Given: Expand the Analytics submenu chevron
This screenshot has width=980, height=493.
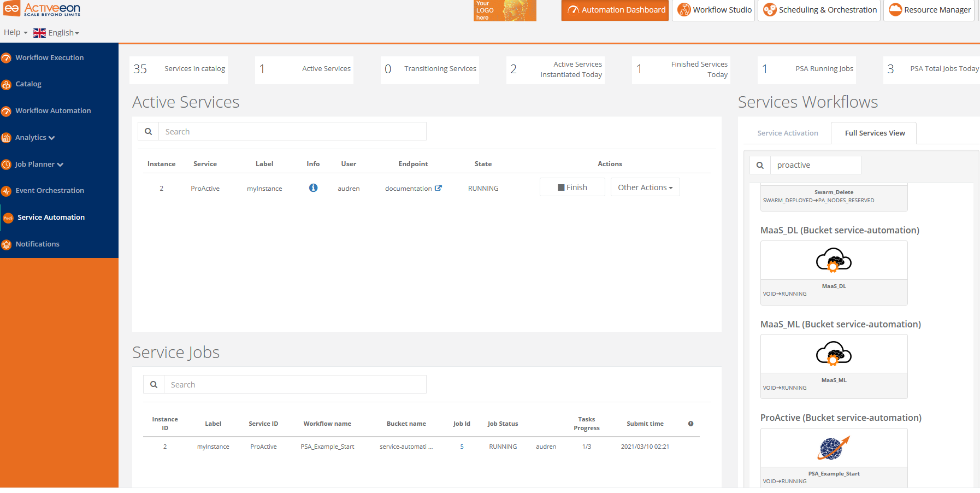Looking at the screenshot, I should [52, 138].
